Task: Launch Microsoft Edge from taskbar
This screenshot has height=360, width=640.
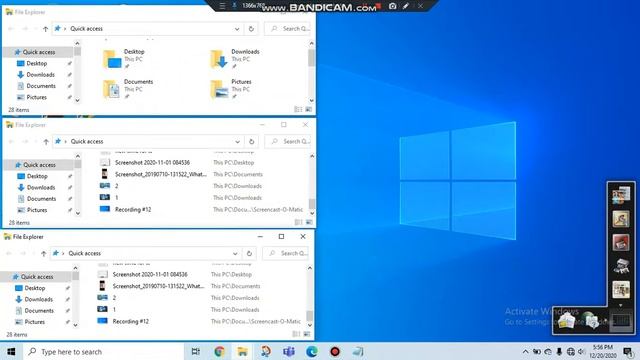Action: 312,351
